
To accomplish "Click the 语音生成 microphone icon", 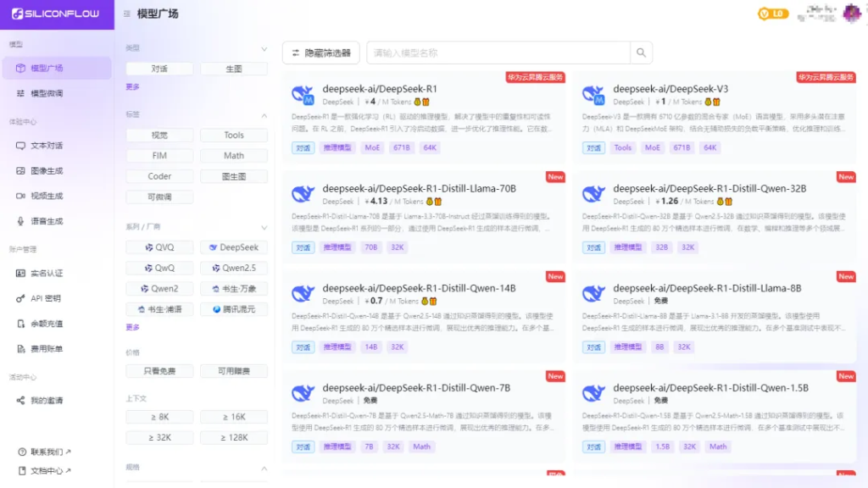I will point(21,221).
